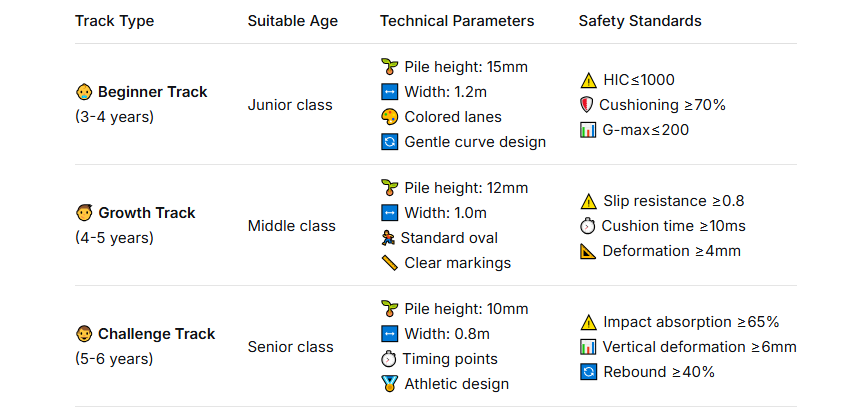Select the Beginner Track title text
The image size is (852, 414).
[x=152, y=92]
